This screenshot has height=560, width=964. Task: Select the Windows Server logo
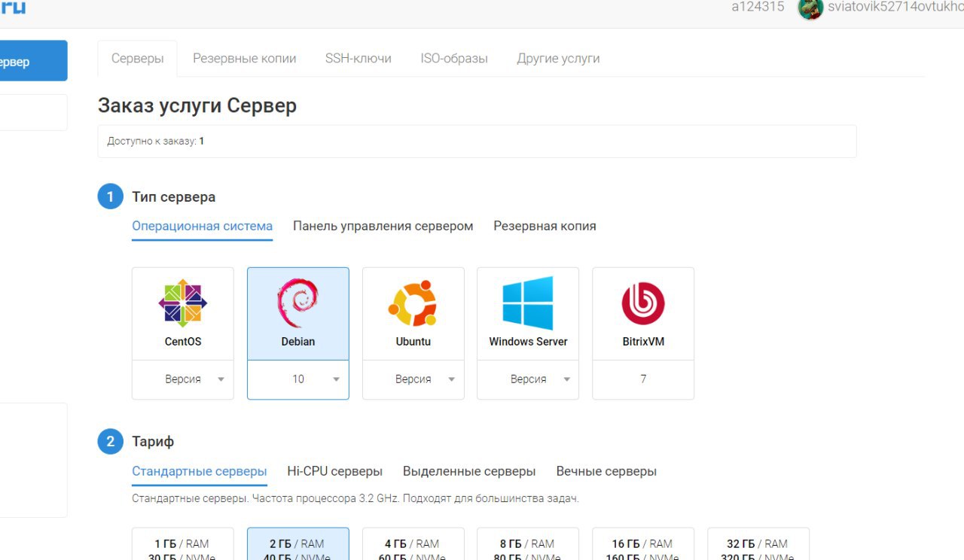(x=528, y=303)
